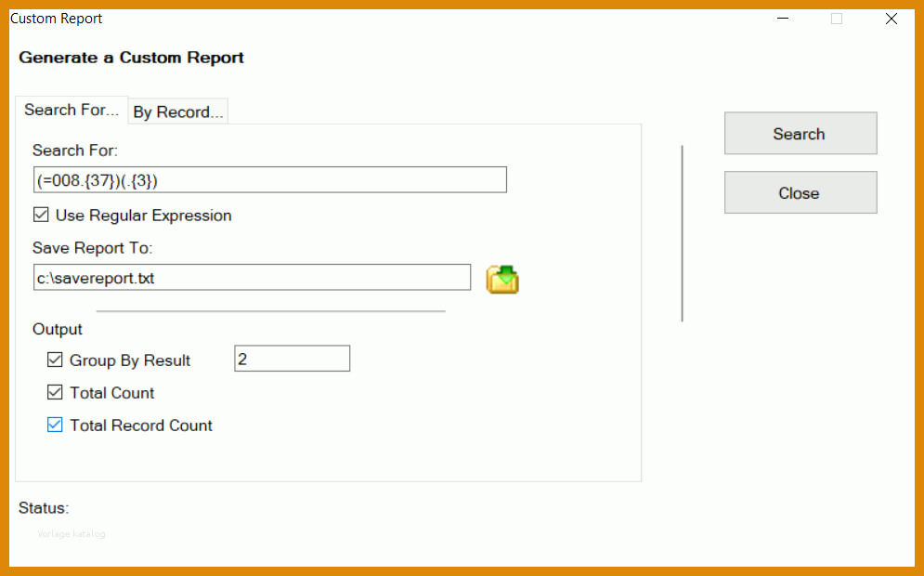
Task: Click the Group By Result number box
Action: (293, 359)
